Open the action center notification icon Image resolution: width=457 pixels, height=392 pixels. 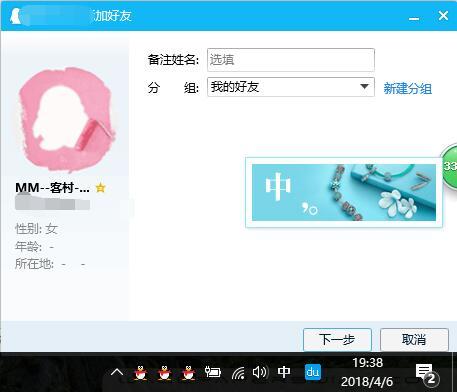(427, 374)
